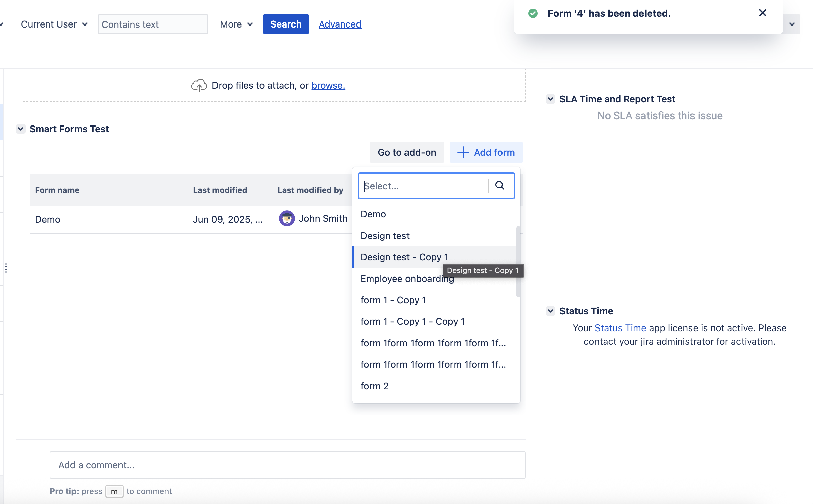Click the search magnifier icon in Select box
The height and width of the screenshot is (504, 813).
pyautogui.click(x=499, y=186)
